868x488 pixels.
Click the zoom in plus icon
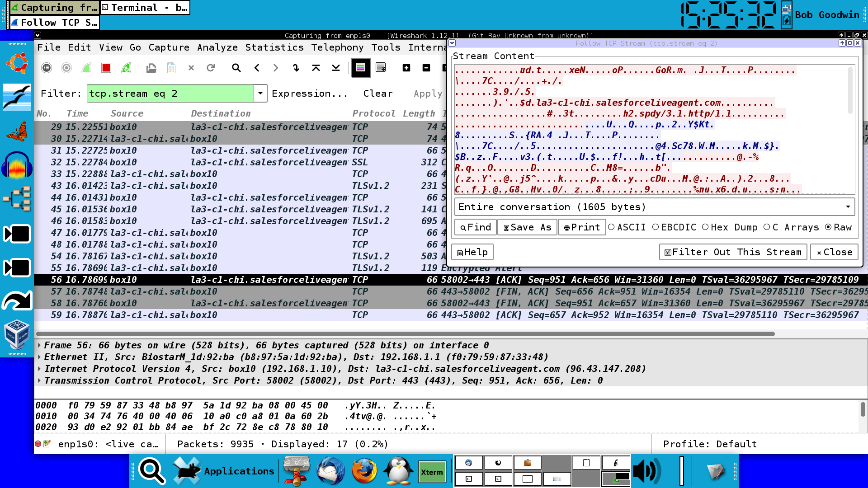(x=406, y=68)
